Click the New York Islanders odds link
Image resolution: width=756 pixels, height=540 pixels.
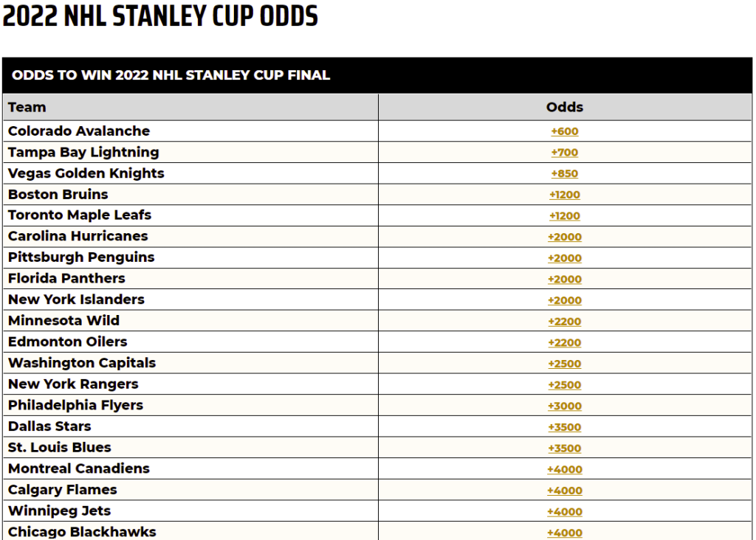565,301
